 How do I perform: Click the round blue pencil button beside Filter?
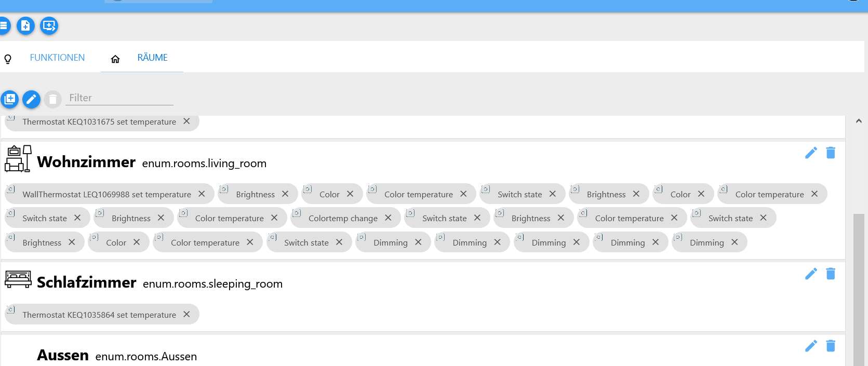(x=31, y=99)
